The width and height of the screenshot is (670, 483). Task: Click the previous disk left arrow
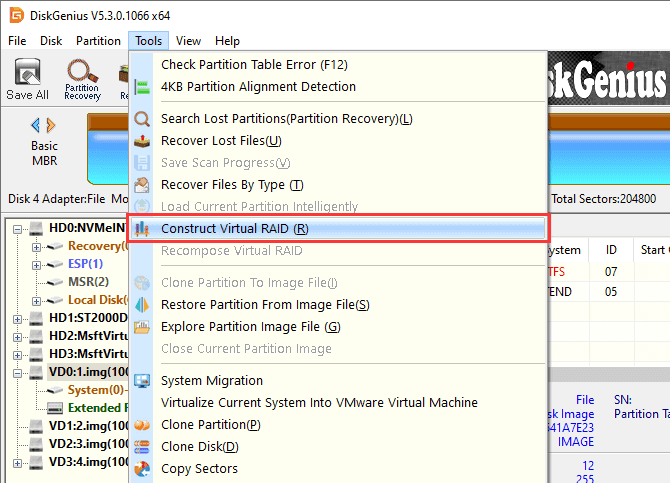pos(35,125)
